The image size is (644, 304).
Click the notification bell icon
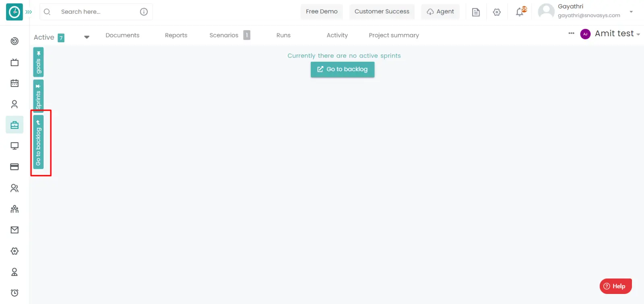(x=520, y=12)
